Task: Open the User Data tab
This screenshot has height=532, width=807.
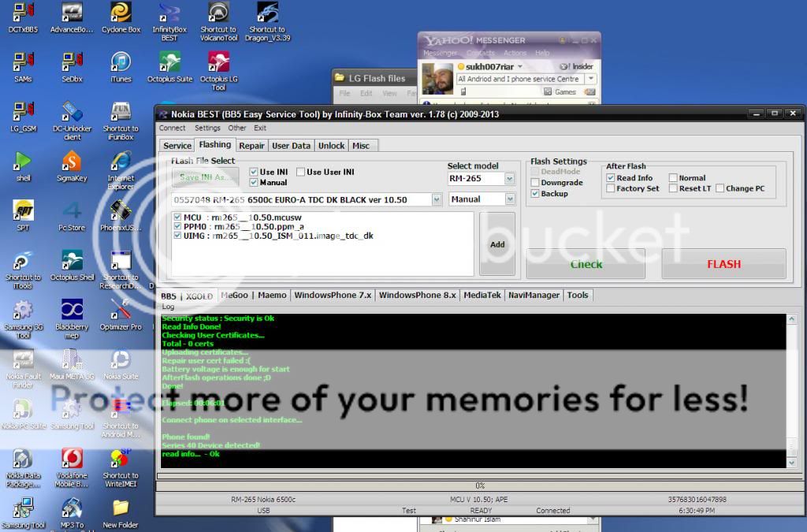Action: pyautogui.click(x=292, y=146)
